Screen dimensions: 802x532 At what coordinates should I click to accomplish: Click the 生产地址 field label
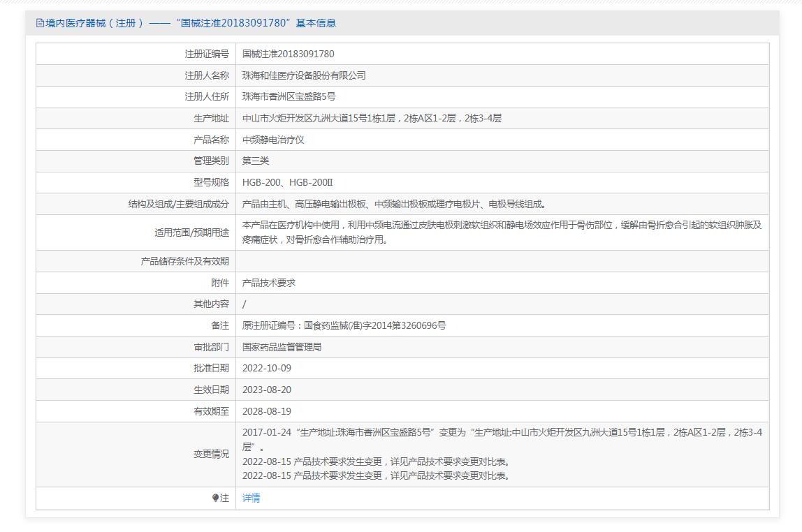coord(211,118)
